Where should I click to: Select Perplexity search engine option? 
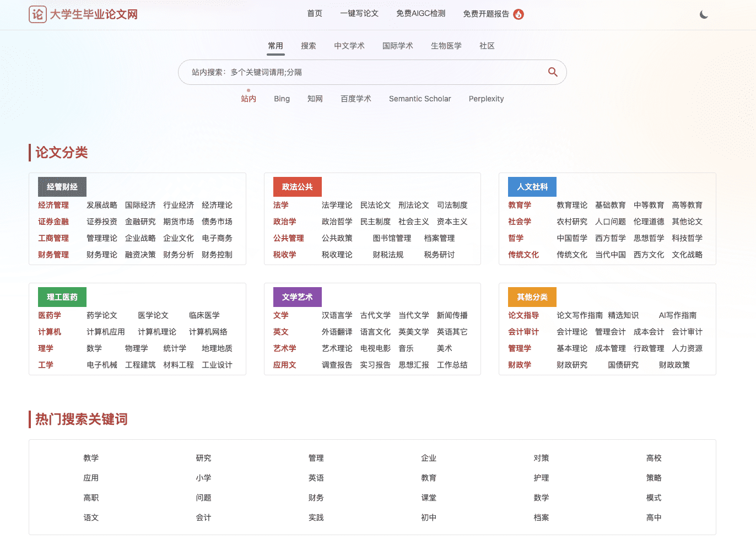pos(486,99)
